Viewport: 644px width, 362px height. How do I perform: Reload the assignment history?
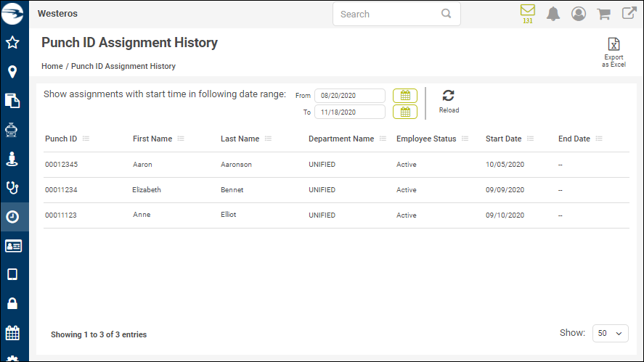449,102
